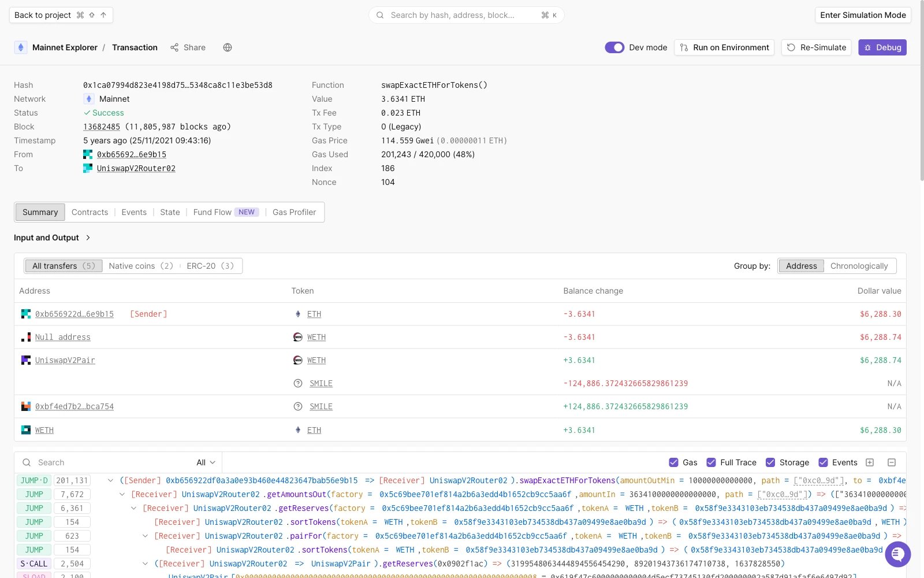The height and width of the screenshot is (578, 924).
Task: Open the State tab
Action: pyautogui.click(x=170, y=212)
